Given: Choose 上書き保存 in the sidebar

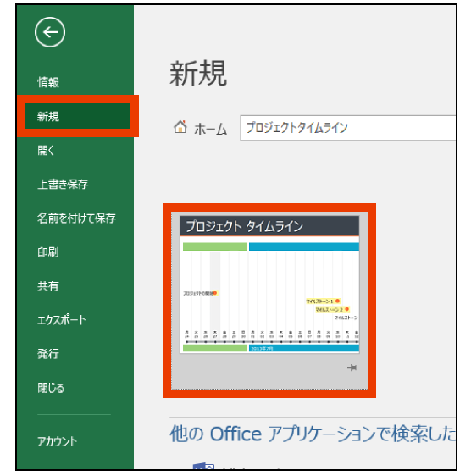Looking at the screenshot, I should 63,184.
